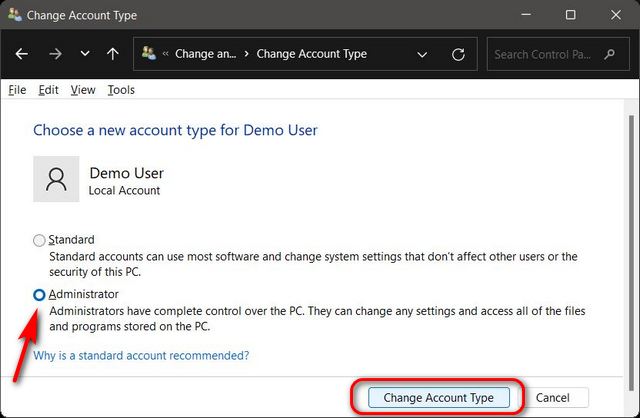Click the Forward navigation arrow
Screen dimensions: 640x418
click(x=53, y=54)
